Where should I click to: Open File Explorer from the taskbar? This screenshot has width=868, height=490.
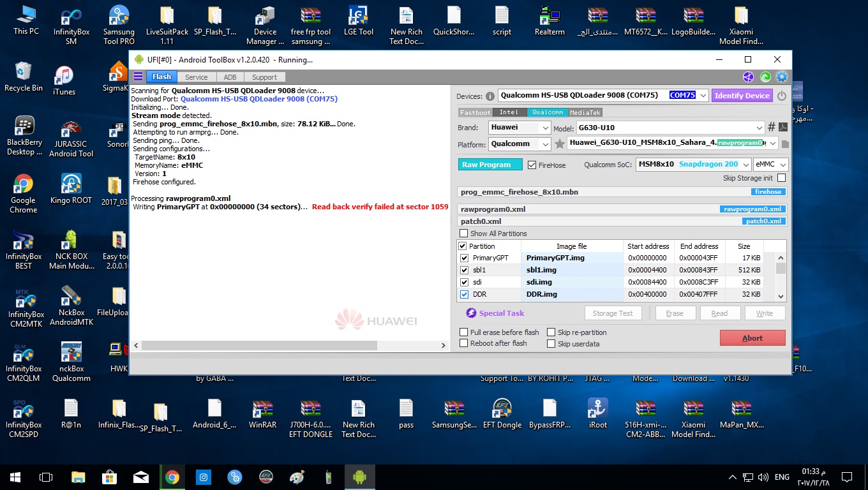coord(78,477)
